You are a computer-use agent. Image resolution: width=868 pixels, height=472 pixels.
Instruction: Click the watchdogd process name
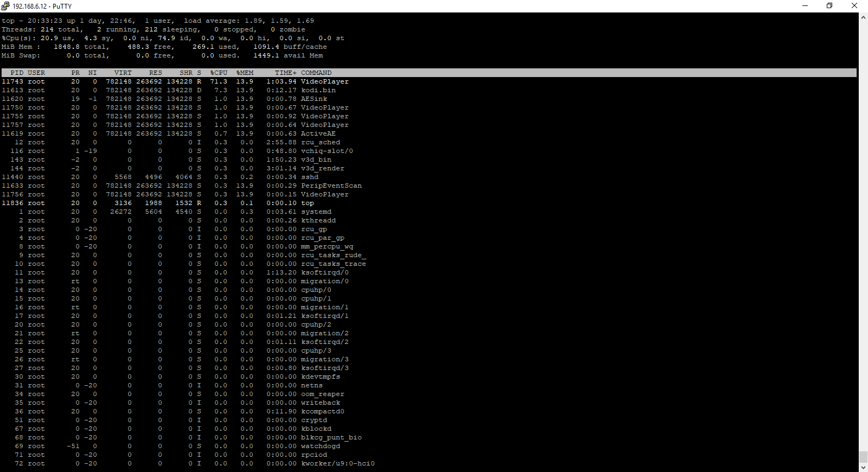pos(321,446)
